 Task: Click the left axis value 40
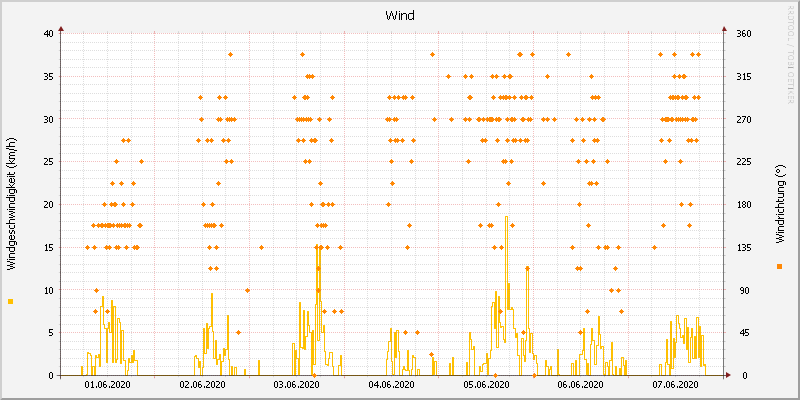48,34
